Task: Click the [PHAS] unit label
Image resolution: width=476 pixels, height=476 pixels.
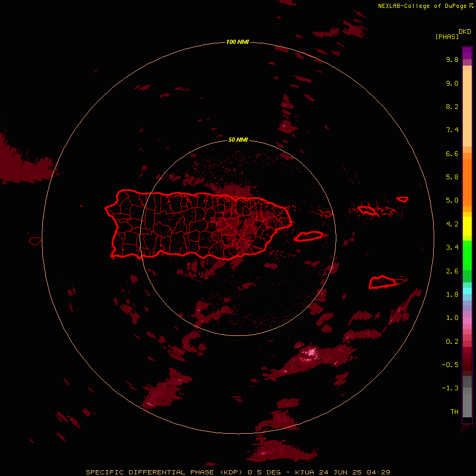Action: (447, 36)
